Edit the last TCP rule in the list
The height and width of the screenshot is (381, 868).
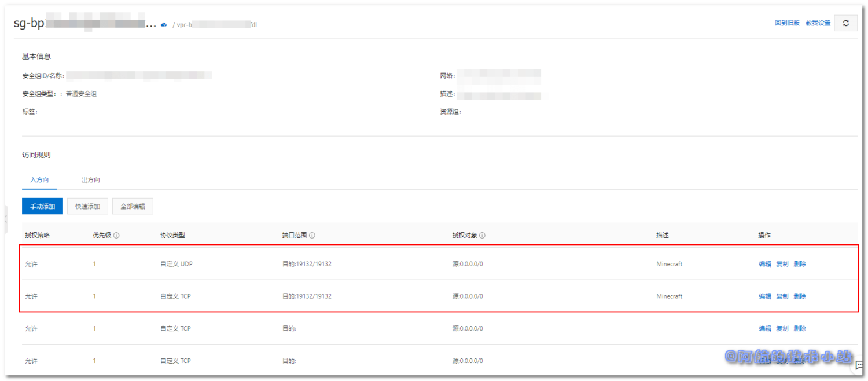764,360
